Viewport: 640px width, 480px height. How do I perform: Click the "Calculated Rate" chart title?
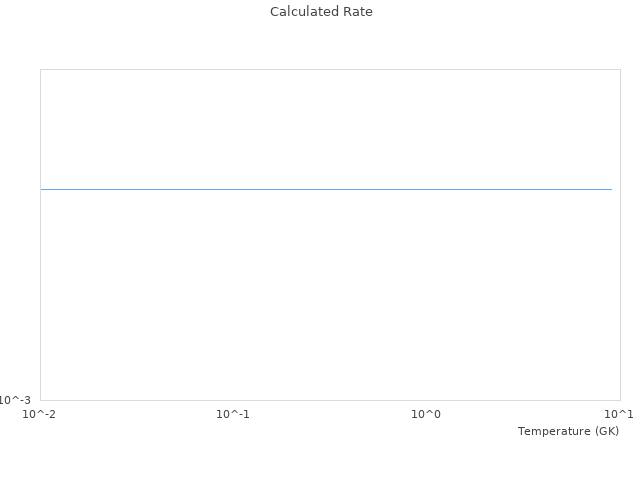coord(321,12)
